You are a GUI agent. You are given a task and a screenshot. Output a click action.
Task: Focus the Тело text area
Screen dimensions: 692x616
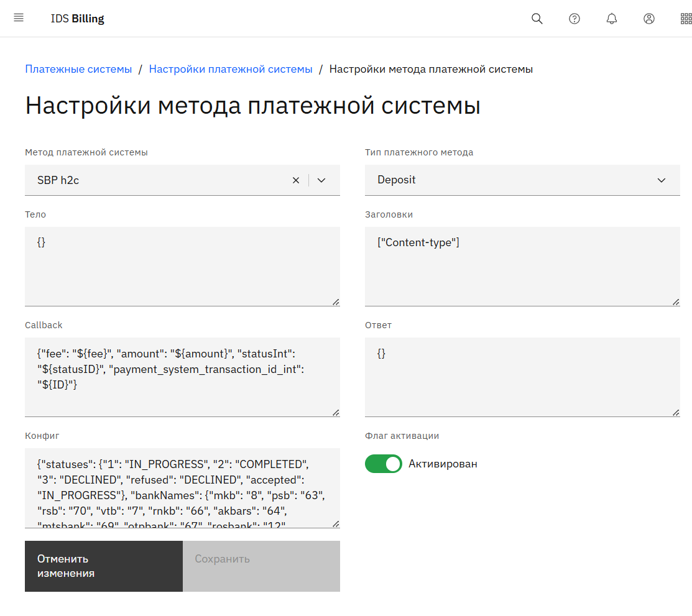[x=182, y=266]
